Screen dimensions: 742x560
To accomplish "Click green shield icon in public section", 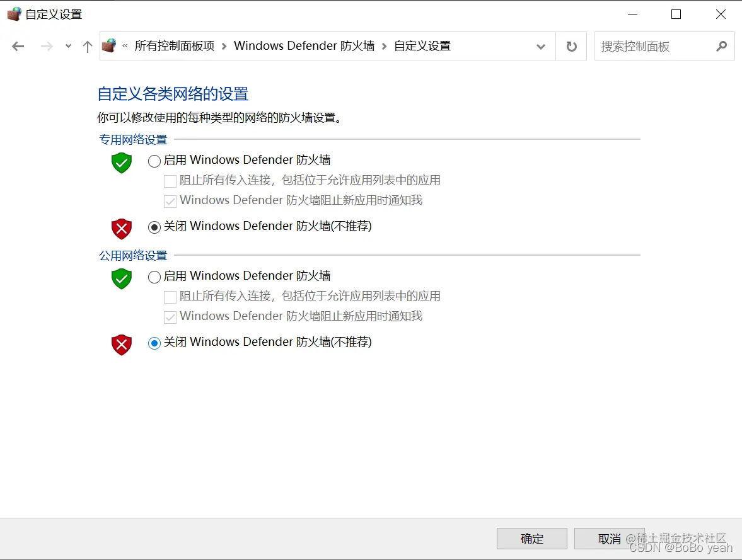I will click(122, 278).
